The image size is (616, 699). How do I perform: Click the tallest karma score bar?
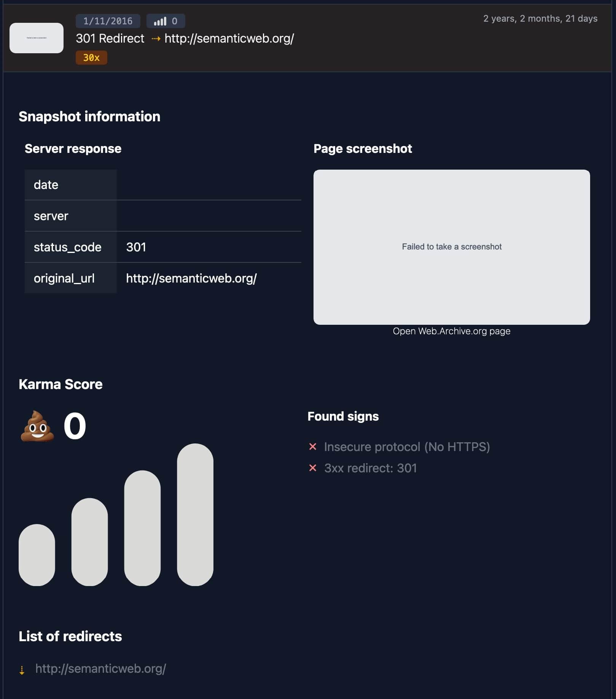195,515
